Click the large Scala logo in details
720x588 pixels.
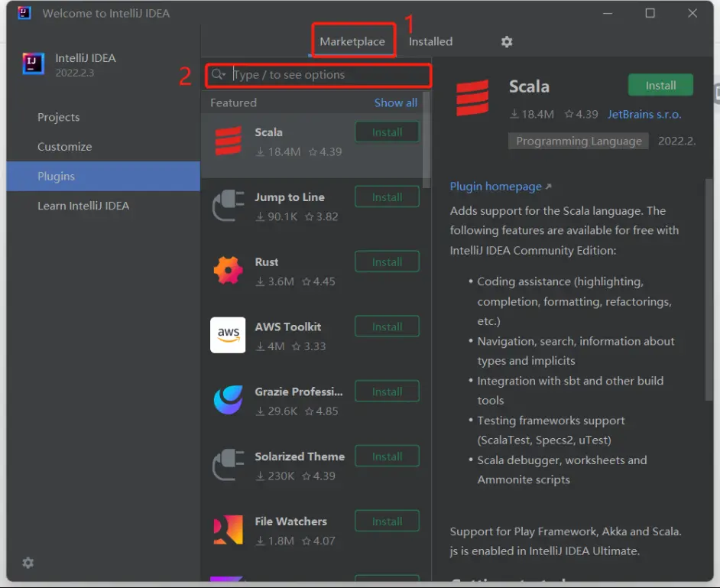coord(472,97)
